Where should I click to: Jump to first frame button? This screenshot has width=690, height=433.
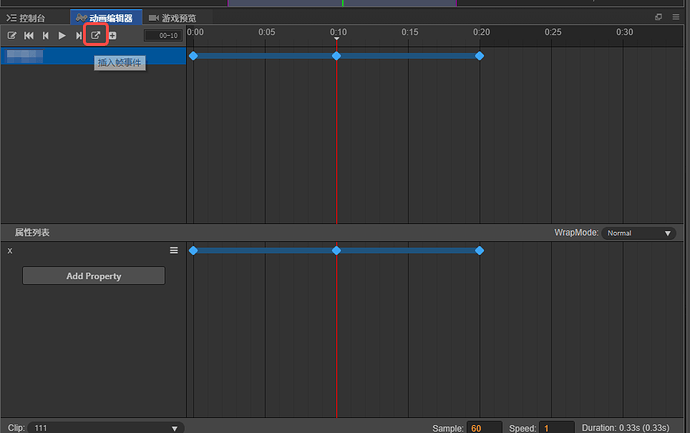tap(29, 36)
